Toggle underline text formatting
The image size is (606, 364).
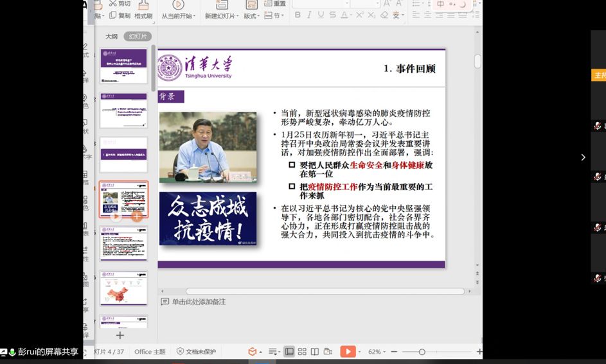[x=321, y=15]
